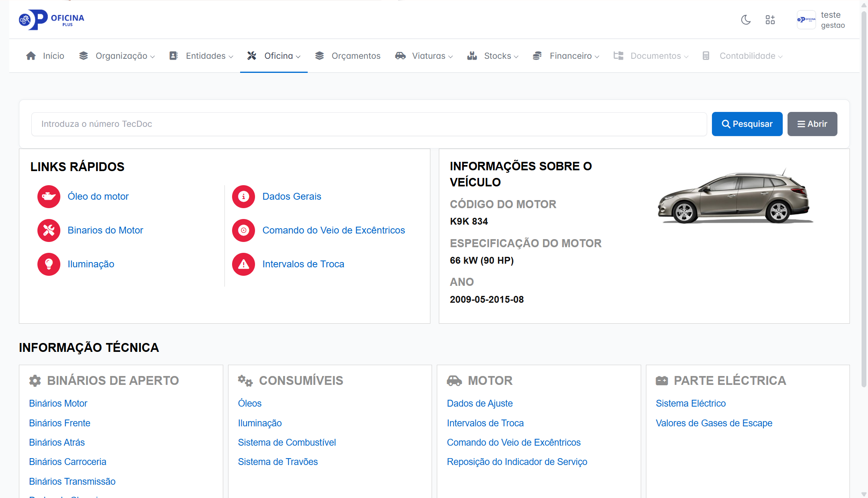Open Dados de Ajuste link
The height and width of the screenshot is (498, 868).
(480, 403)
